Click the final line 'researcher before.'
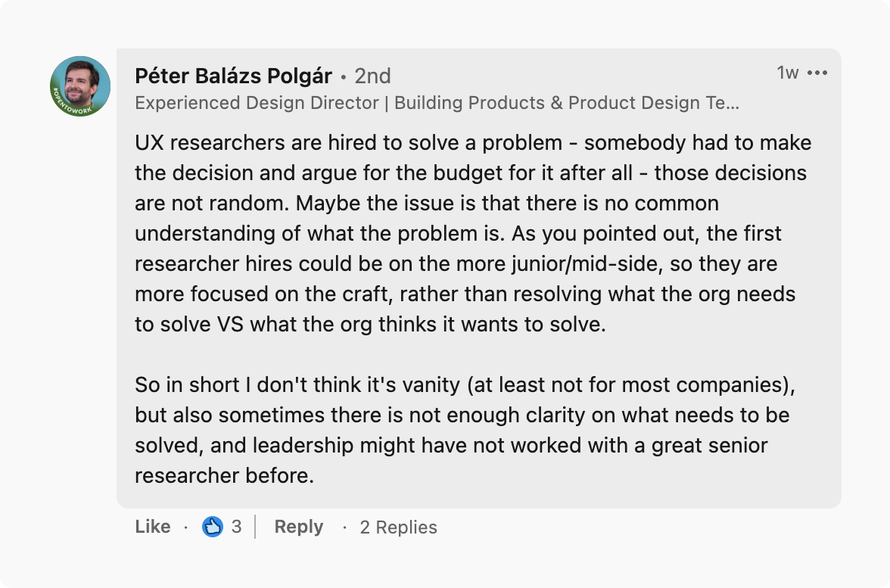 point(224,475)
